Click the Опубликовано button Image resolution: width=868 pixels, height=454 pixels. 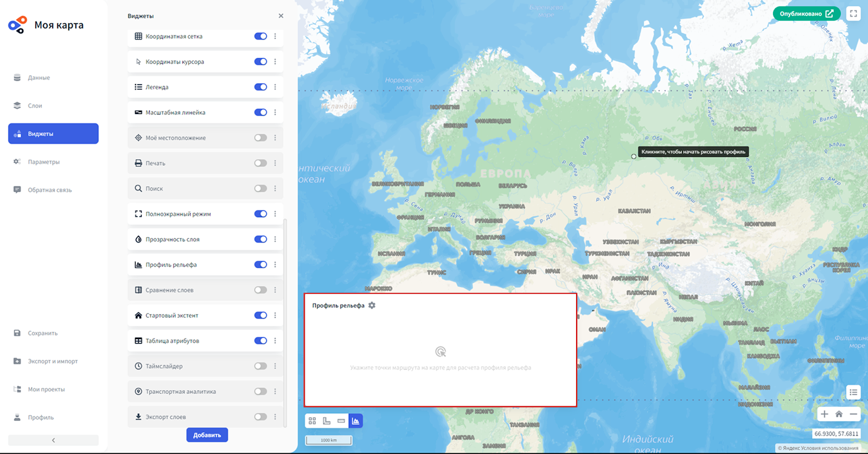tap(807, 14)
